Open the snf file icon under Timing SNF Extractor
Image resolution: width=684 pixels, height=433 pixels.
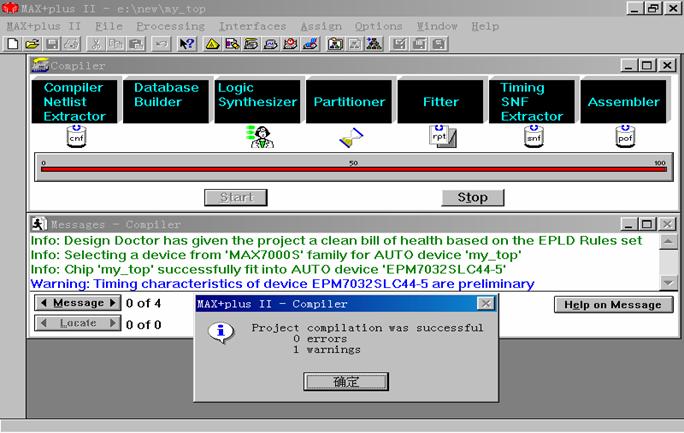coord(534,136)
